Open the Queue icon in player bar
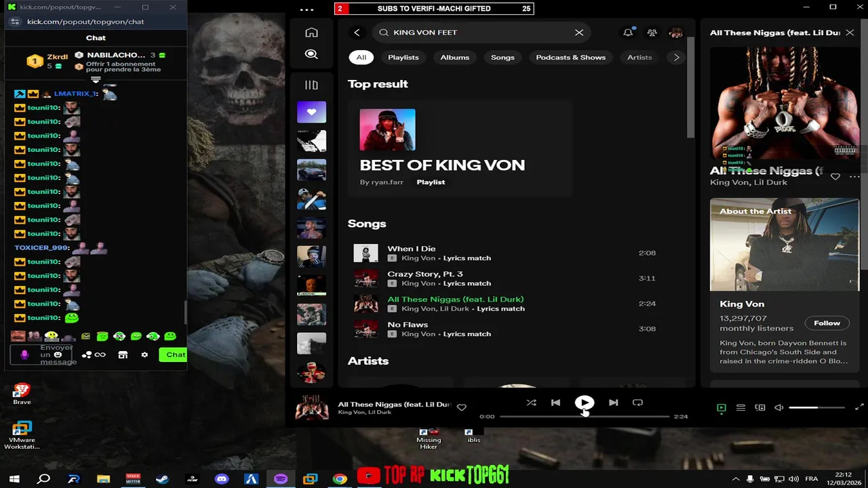868x488 pixels. 741,407
